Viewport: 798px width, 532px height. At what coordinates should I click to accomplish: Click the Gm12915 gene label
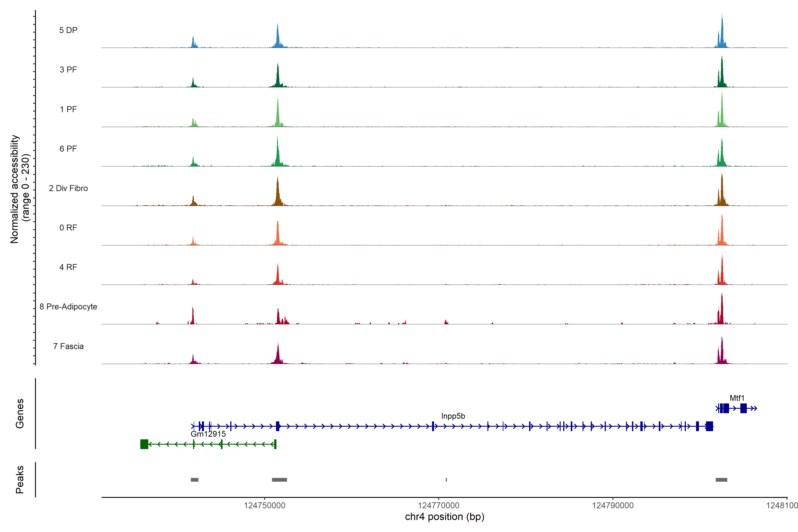click(x=208, y=434)
